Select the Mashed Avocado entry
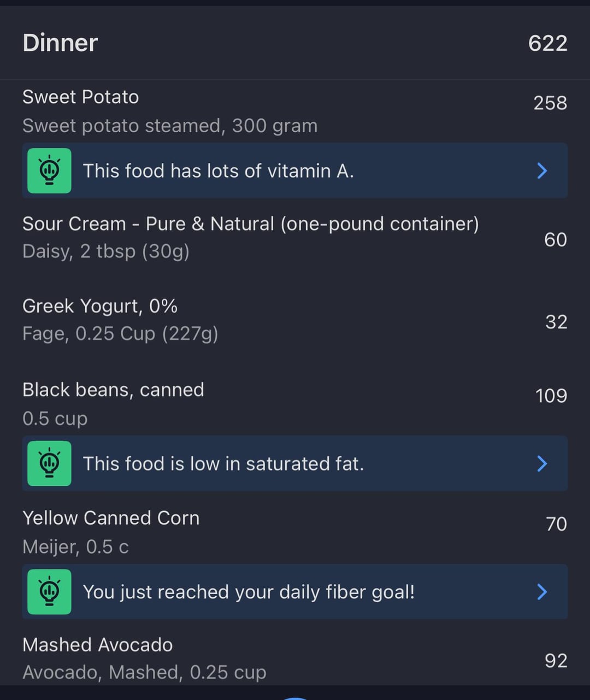Screen dimensions: 590x700 (295, 658)
